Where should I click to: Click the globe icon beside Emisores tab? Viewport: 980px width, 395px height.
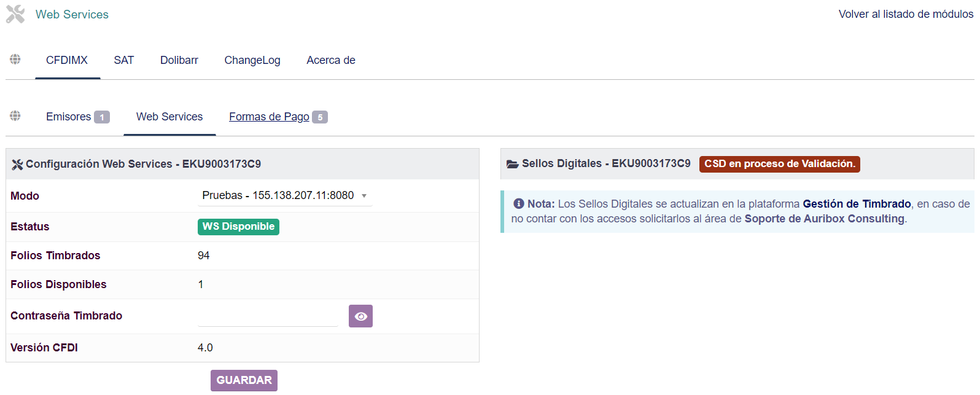(15, 115)
